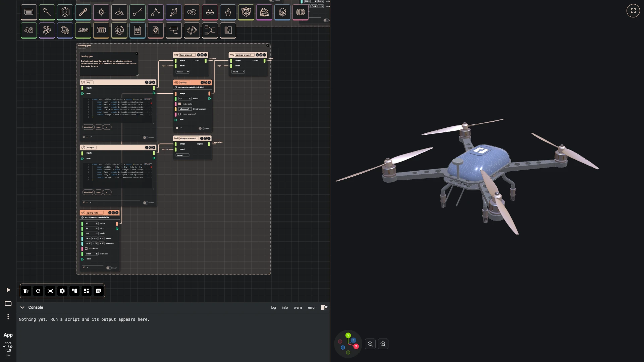
Task: Open the line segment node category
Action: (138, 12)
